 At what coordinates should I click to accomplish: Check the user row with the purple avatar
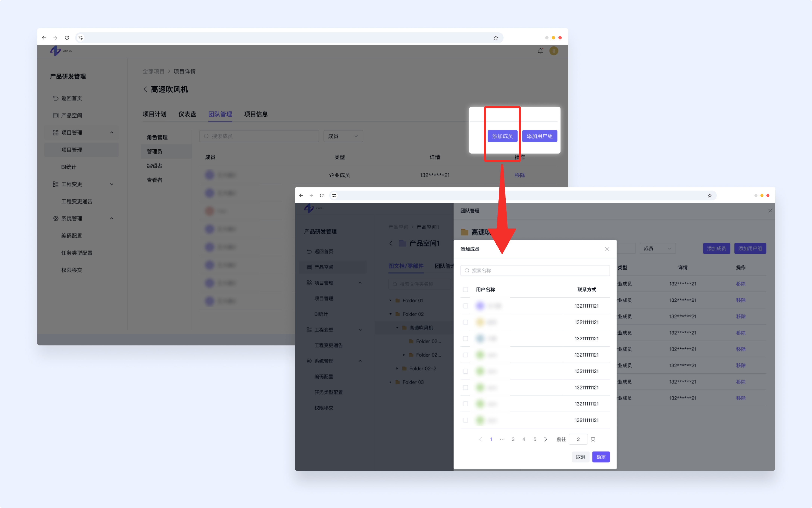tap(465, 306)
